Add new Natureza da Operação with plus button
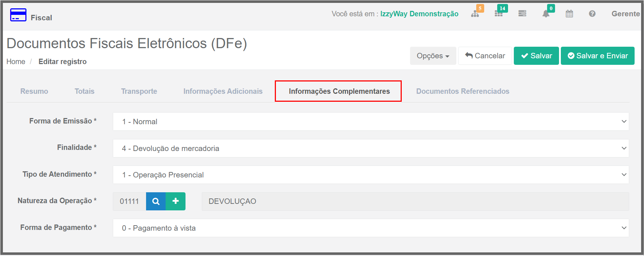644x256 pixels. [x=175, y=201]
